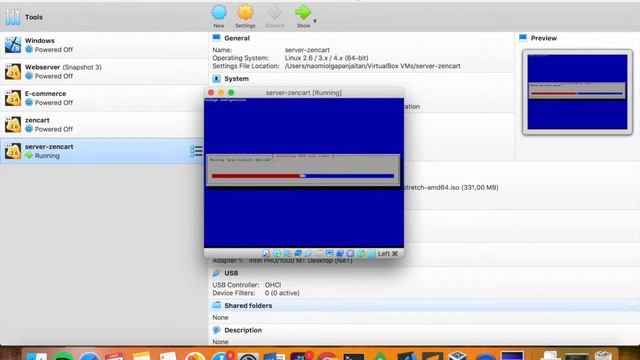The height and width of the screenshot is (360, 640).
Task: Click the installer progress bar in the VM
Action: pos(303,176)
